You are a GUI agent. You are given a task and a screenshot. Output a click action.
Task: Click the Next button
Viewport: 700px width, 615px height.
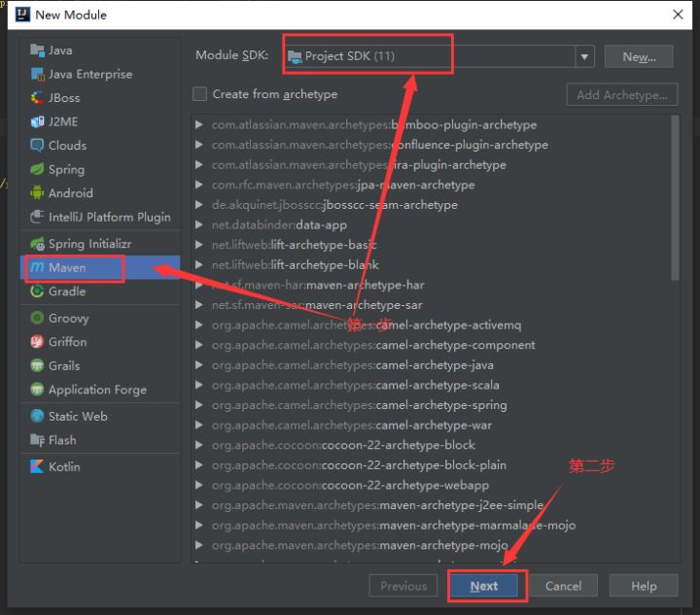[484, 586]
